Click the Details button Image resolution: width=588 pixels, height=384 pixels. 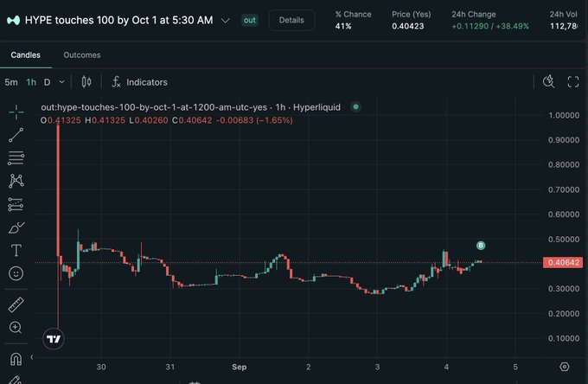(x=291, y=20)
